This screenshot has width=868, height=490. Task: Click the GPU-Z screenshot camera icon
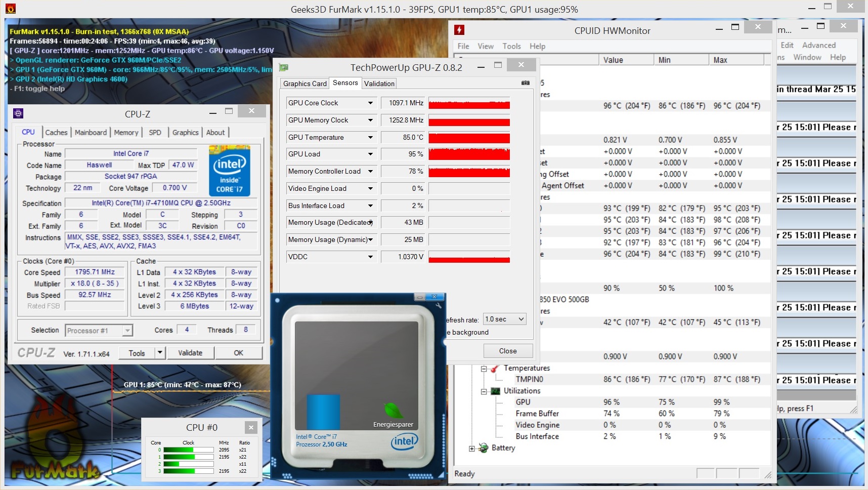pos(526,83)
